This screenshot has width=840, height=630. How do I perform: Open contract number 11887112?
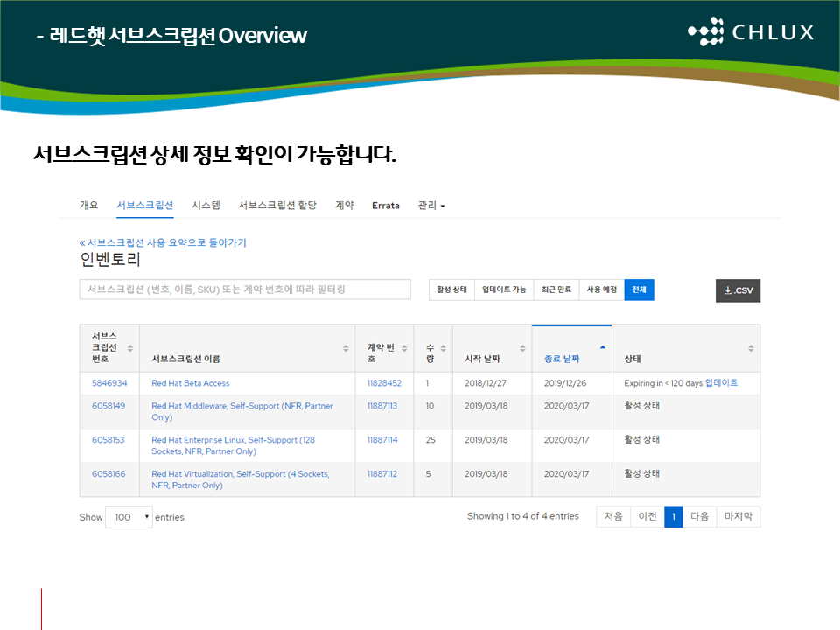tap(382, 474)
